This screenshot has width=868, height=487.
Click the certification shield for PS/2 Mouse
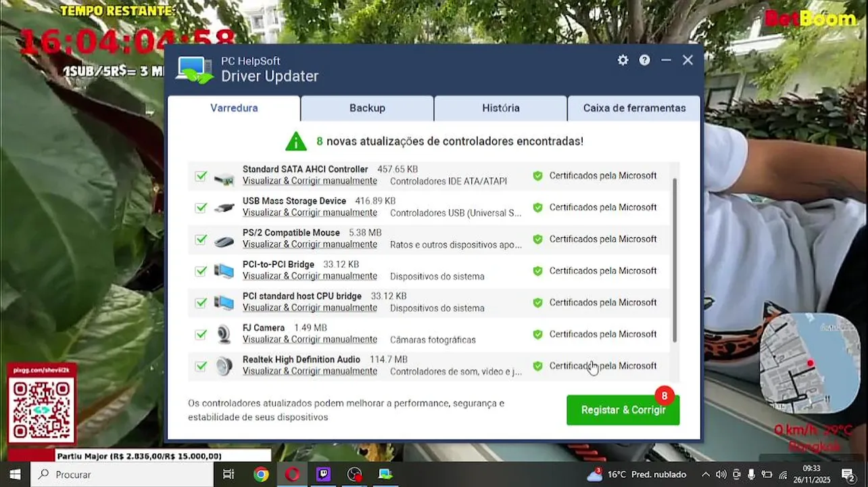(x=537, y=239)
